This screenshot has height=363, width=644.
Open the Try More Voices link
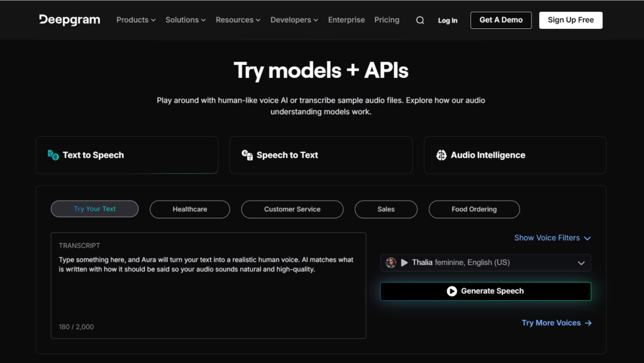pos(557,323)
